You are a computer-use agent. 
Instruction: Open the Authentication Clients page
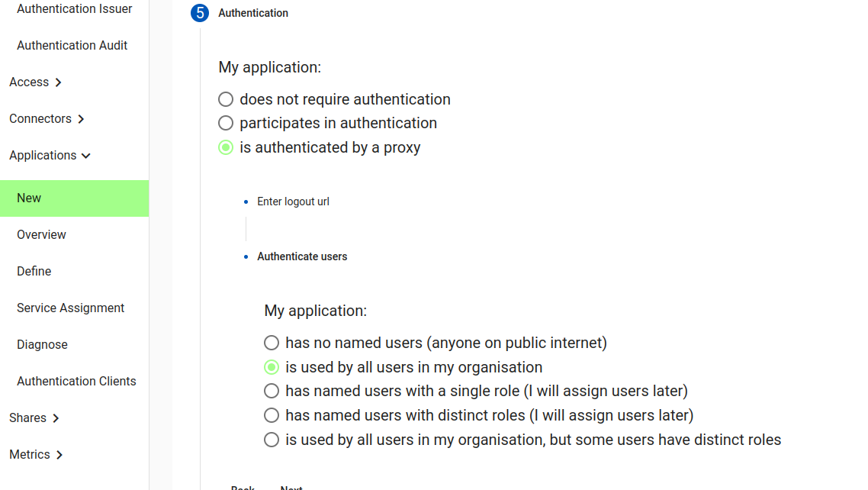pyautogui.click(x=76, y=381)
